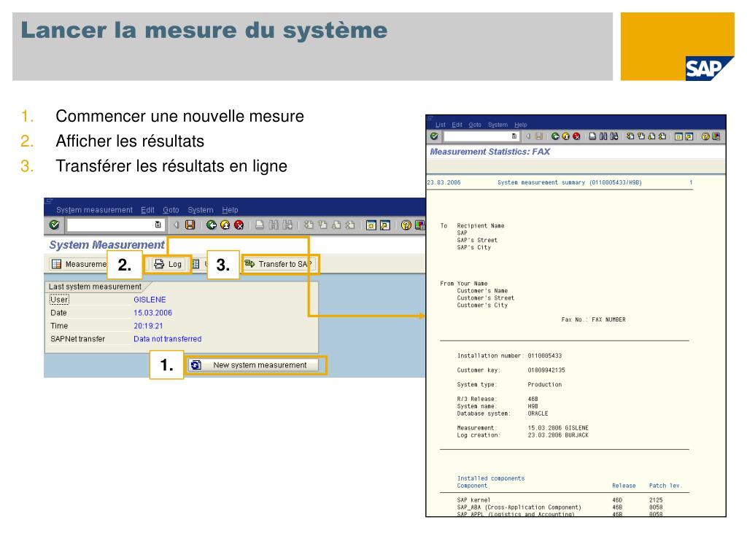Click the Print icon in Measurement Statistics window
This screenshot has height=560, width=747.
coord(592,136)
